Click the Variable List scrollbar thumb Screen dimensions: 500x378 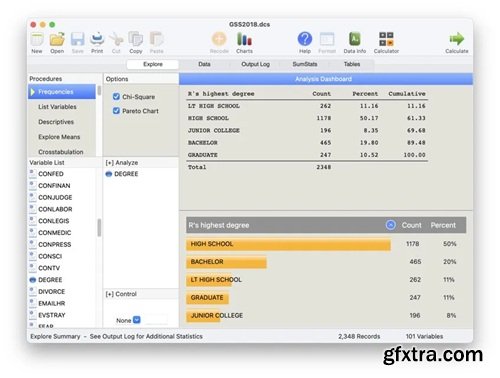click(99, 228)
